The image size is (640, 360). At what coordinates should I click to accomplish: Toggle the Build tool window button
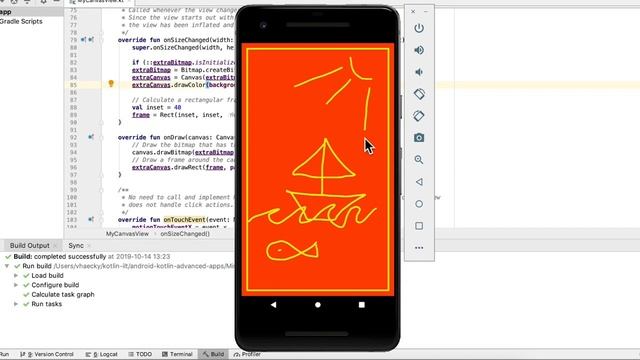[213, 354]
